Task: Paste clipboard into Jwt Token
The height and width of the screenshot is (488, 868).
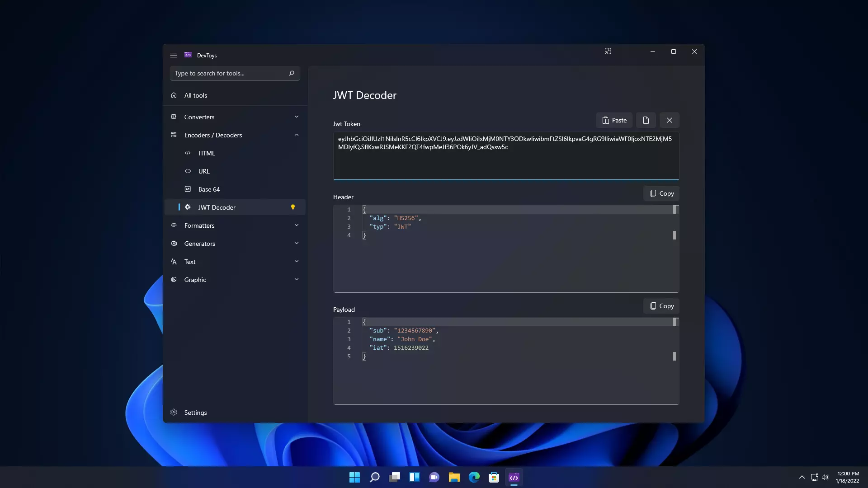Action: pos(614,120)
